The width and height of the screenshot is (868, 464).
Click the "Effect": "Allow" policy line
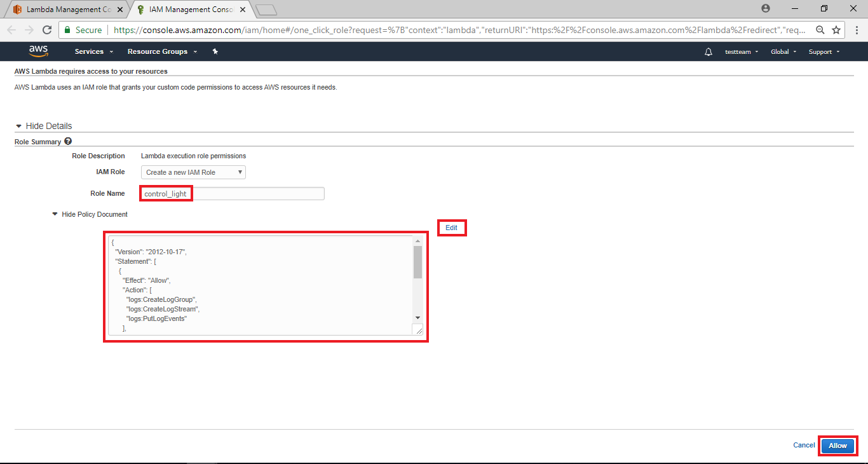147,280
